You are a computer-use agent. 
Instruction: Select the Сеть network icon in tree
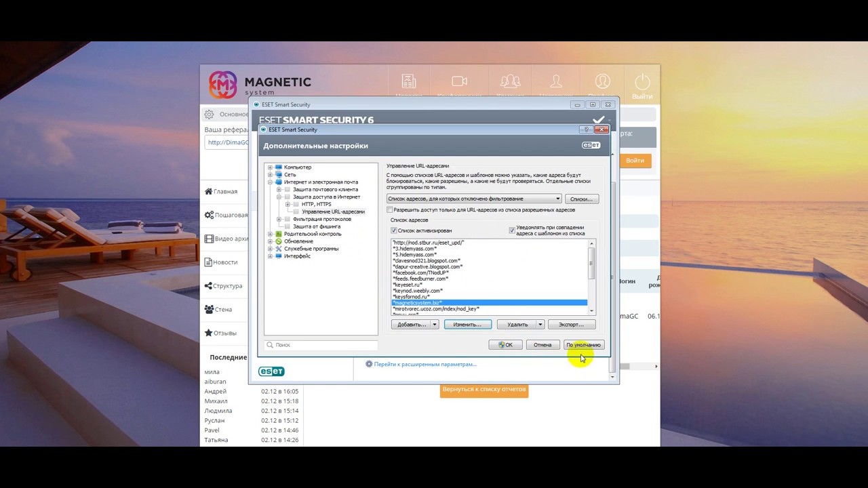click(278, 175)
